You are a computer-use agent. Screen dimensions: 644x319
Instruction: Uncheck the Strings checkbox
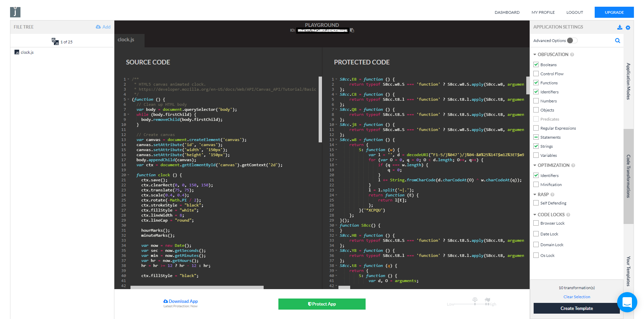[x=536, y=146]
